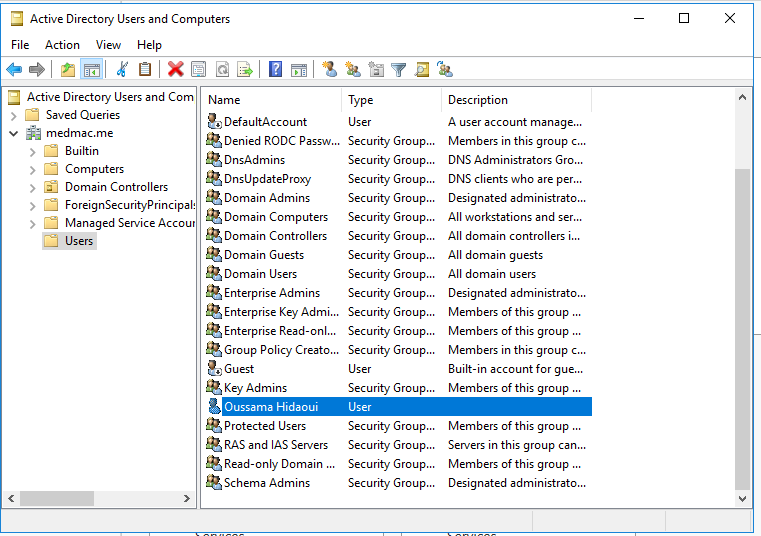Toggle Show/Hide Console Tree toolbar button
The height and width of the screenshot is (536, 761).
point(91,70)
